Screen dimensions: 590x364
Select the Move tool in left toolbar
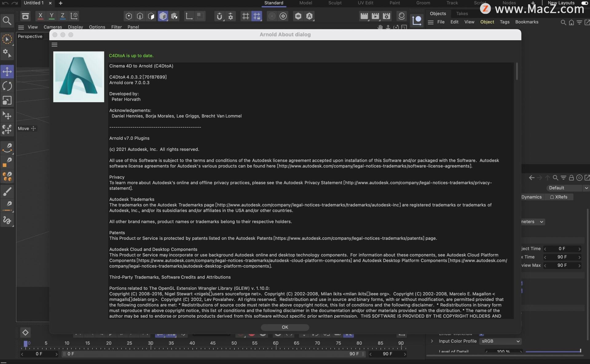pyautogui.click(x=7, y=72)
